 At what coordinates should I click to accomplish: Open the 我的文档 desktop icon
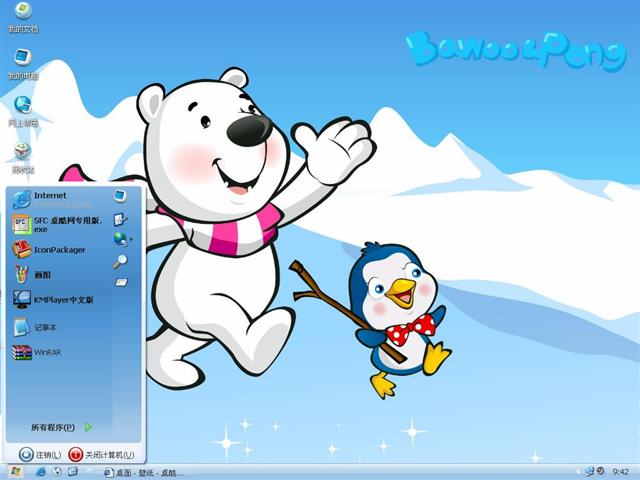(23, 17)
